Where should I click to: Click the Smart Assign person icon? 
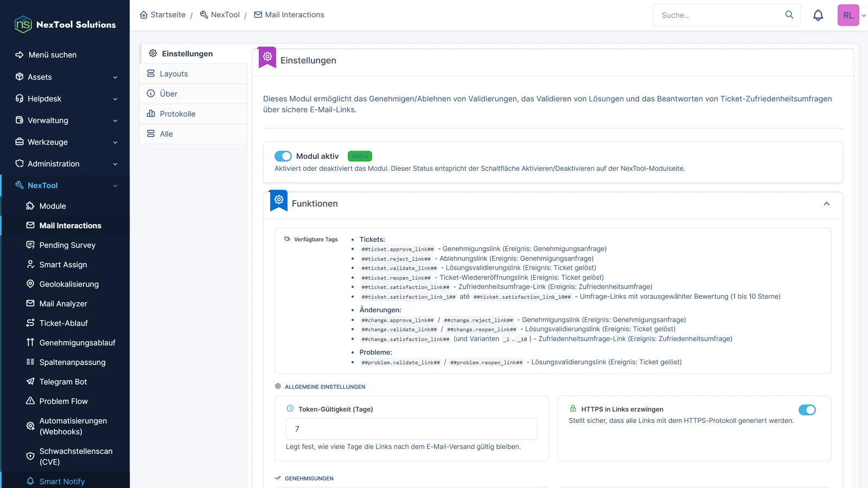(x=30, y=265)
